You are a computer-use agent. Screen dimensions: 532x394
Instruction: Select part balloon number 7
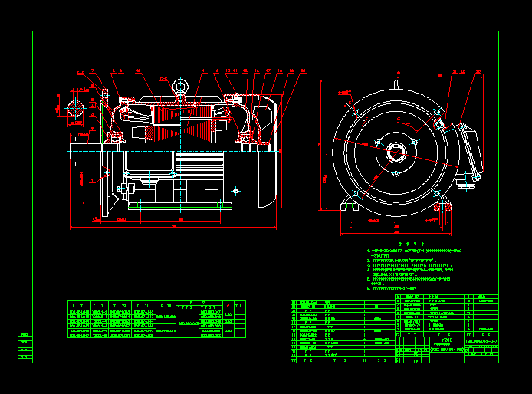92,71
